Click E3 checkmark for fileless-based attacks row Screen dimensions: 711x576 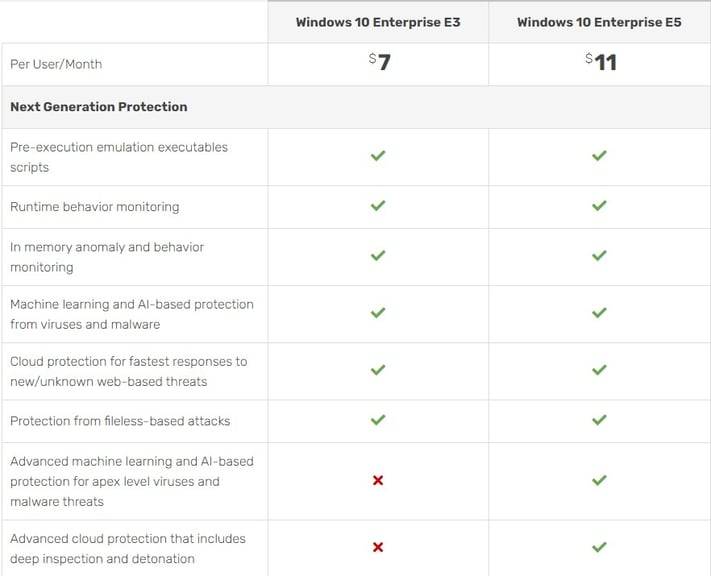378,420
